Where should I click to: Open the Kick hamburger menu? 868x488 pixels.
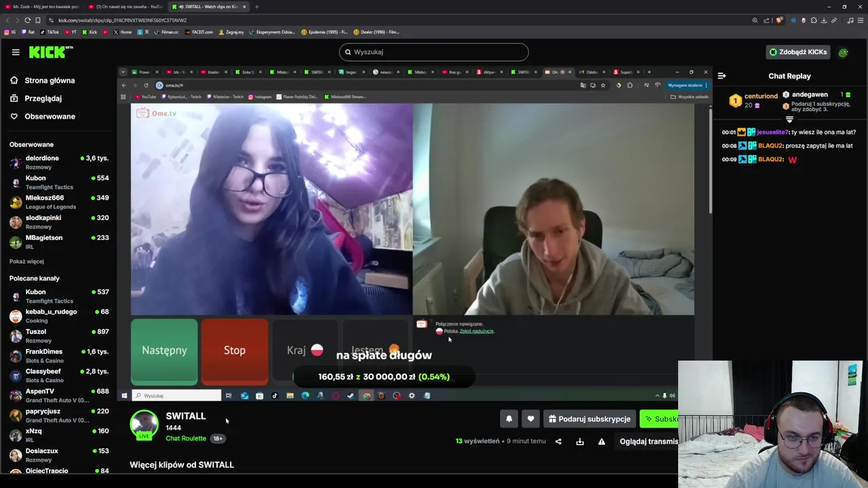16,52
